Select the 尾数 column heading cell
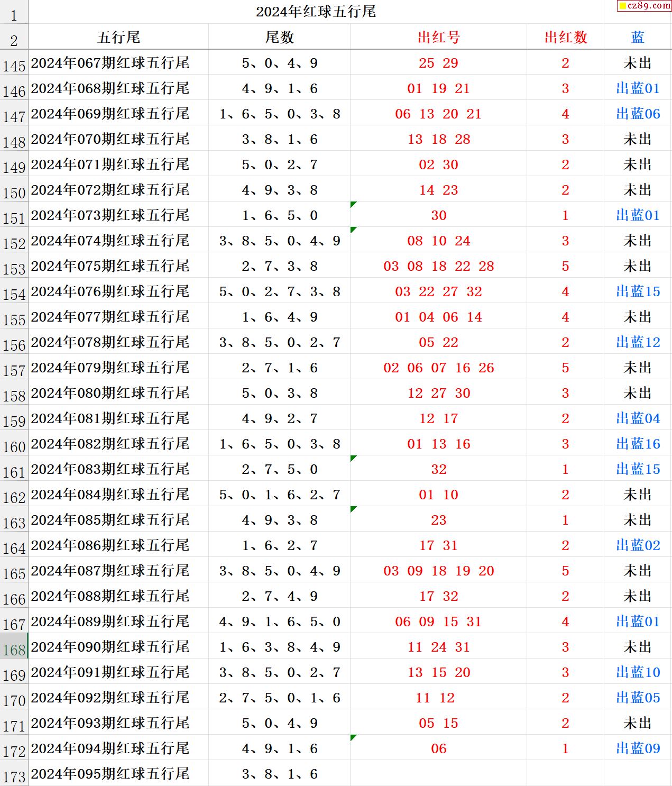Image resolution: width=672 pixels, height=786 pixels. 279,37
